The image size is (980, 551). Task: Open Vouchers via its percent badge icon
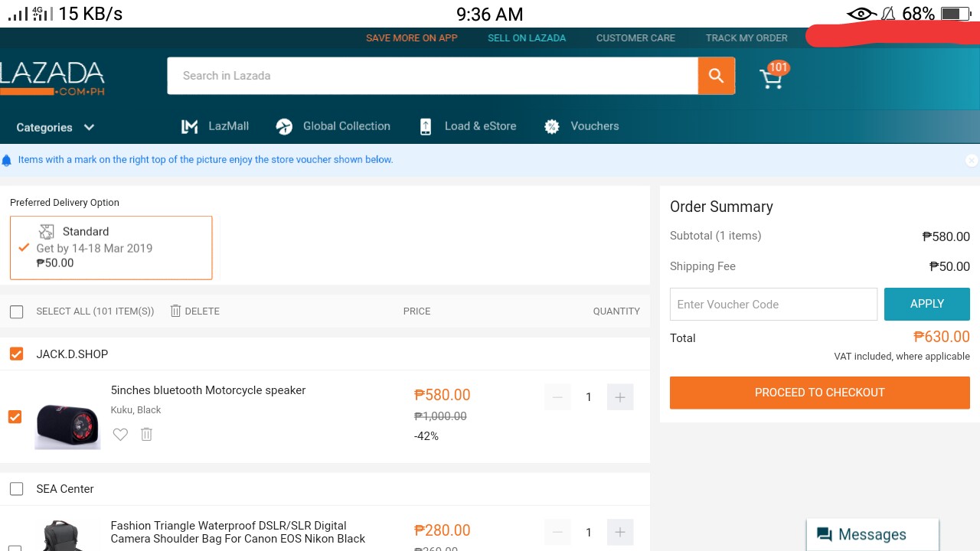552,127
